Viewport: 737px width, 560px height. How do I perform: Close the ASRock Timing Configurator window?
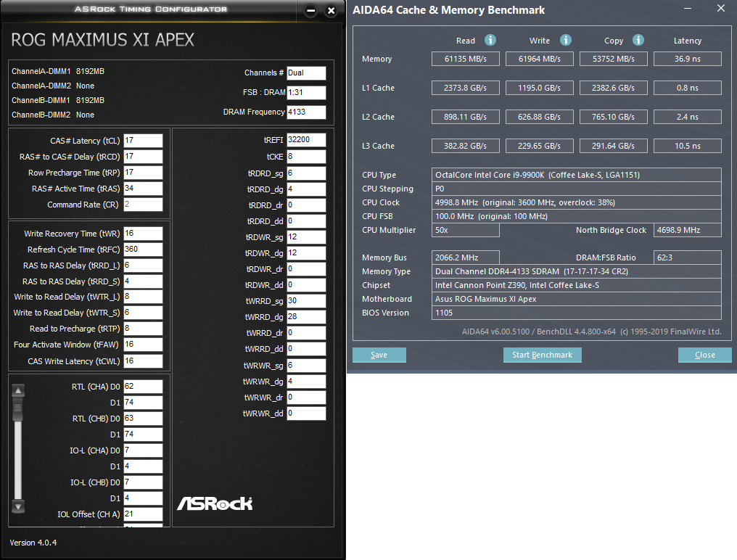point(332,10)
